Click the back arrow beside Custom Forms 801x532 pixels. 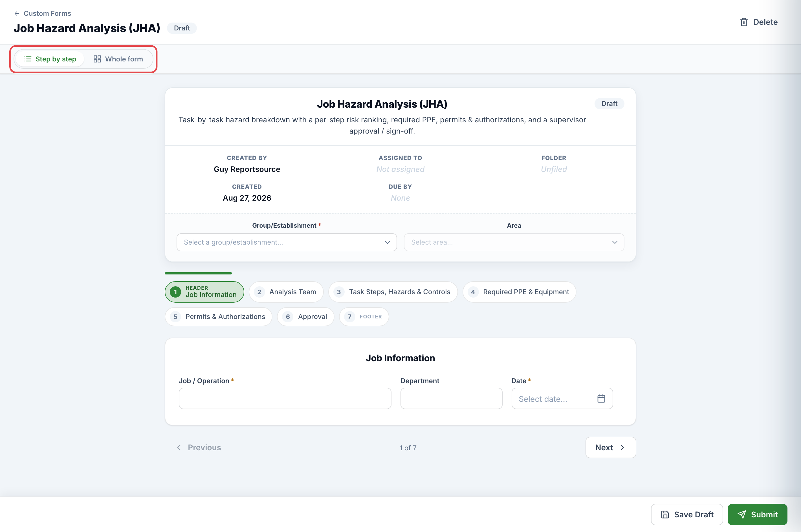(x=17, y=14)
